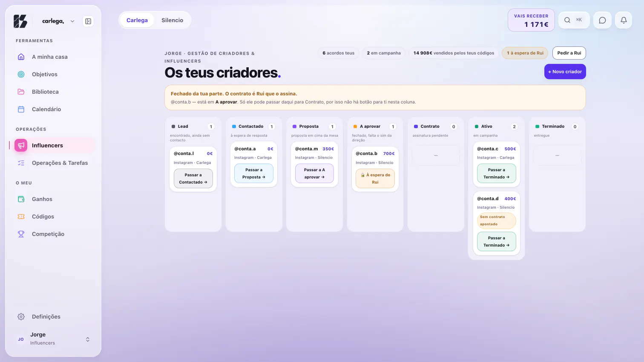Collapse the sidebar panel icon
The image size is (644, 362).
[x=88, y=21]
